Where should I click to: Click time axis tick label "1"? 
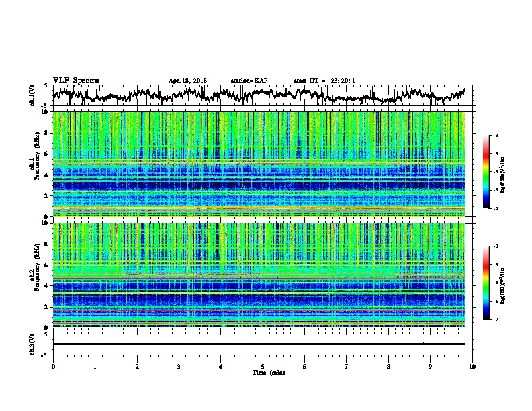coord(95,367)
